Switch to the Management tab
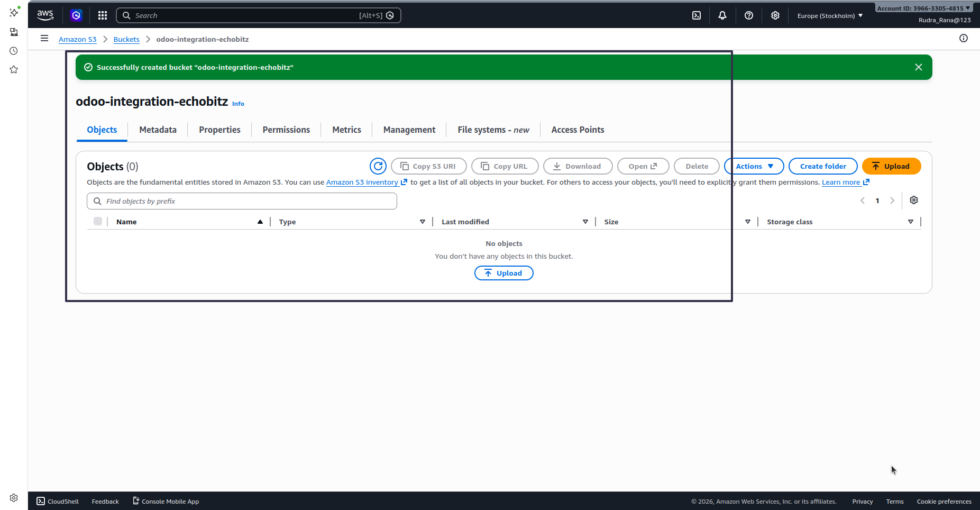The image size is (980, 510). click(x=409, y=130)
